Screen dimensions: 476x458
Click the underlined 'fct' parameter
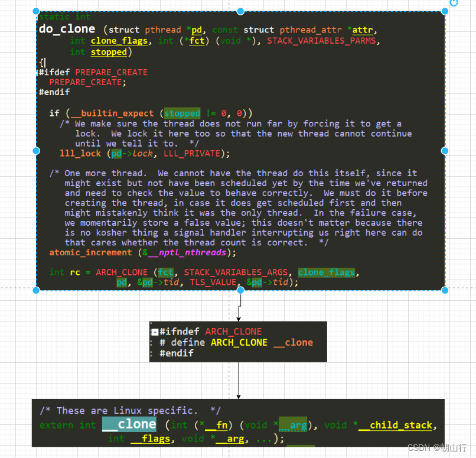click(197, 41)
